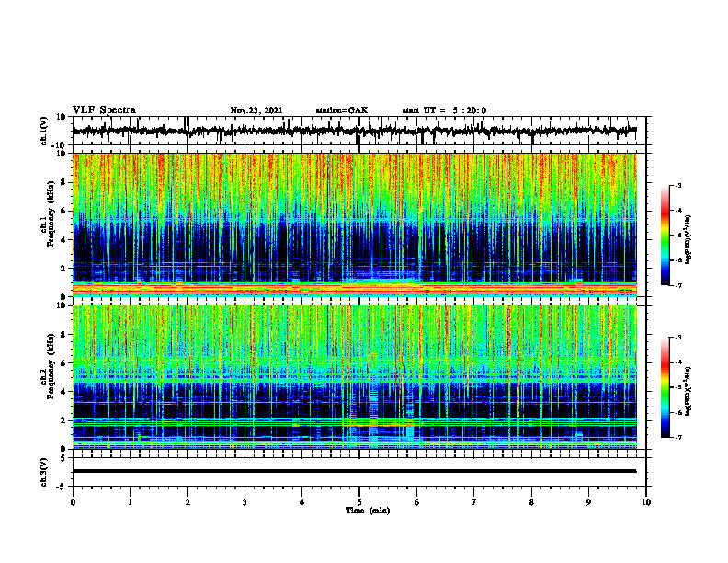Click time-axis tick label "4" under ch.3 panel

(301, 502)
